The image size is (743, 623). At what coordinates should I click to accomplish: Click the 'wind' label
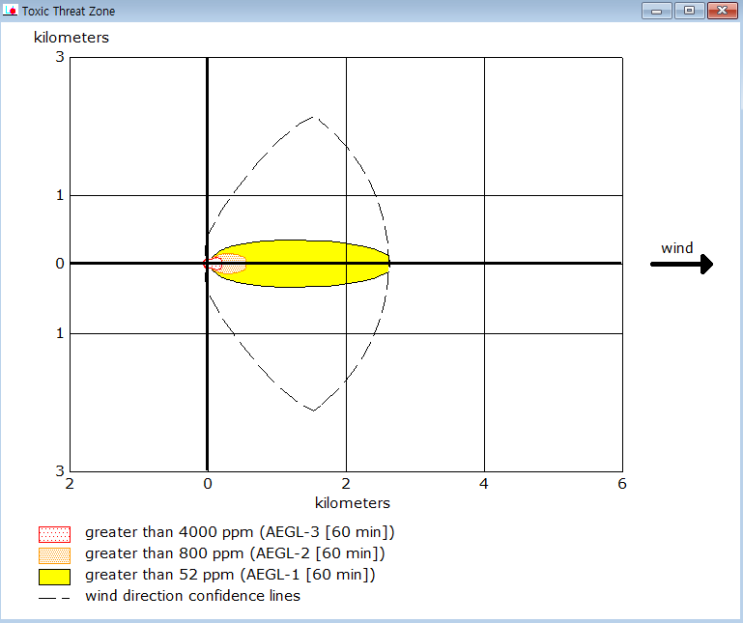click(x=677, y=248)
